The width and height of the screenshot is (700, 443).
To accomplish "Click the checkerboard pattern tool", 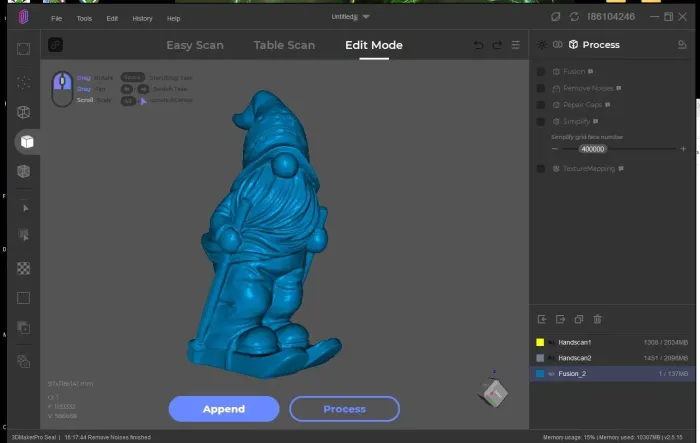I will (x=24, y=268).
